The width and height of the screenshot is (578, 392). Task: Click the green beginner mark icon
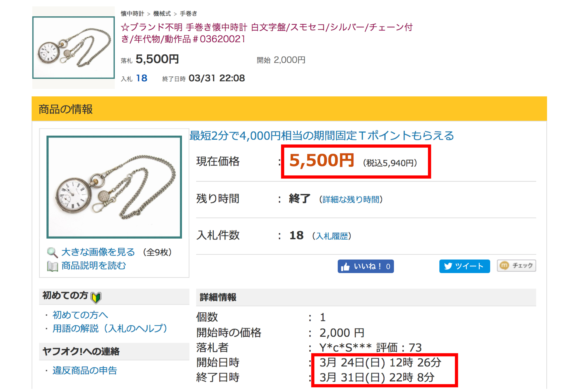click(x=96, y=297)
